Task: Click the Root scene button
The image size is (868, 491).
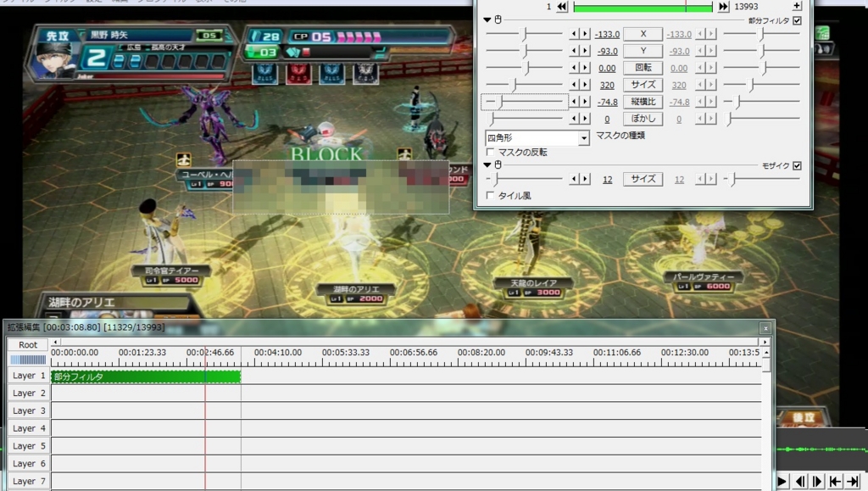Action: coord(28,344)
